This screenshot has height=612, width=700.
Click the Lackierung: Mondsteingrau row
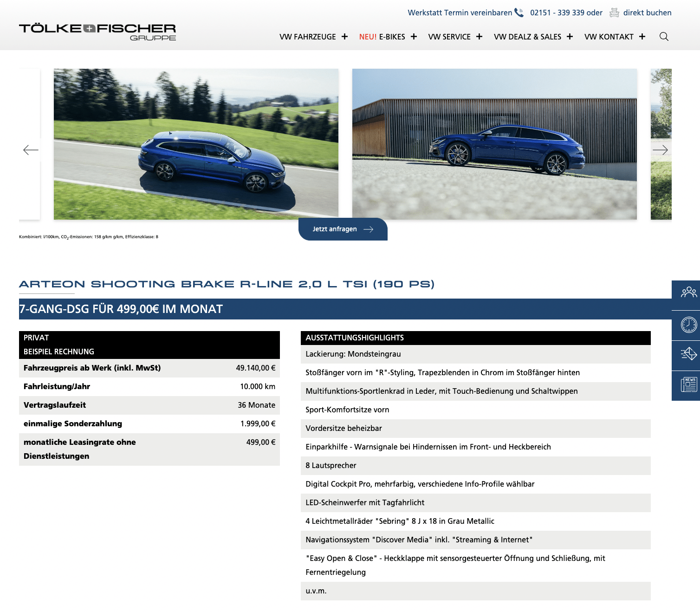pos(476,354)
